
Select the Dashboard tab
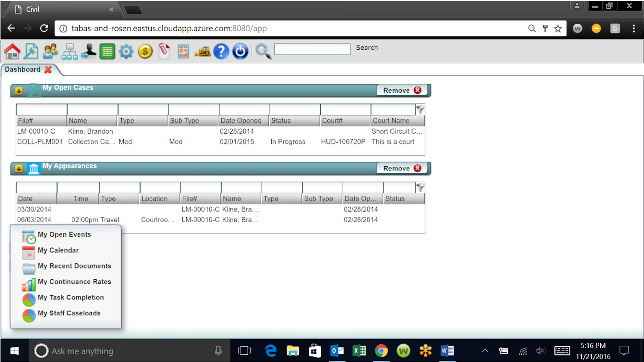click(x=22, y=69)
